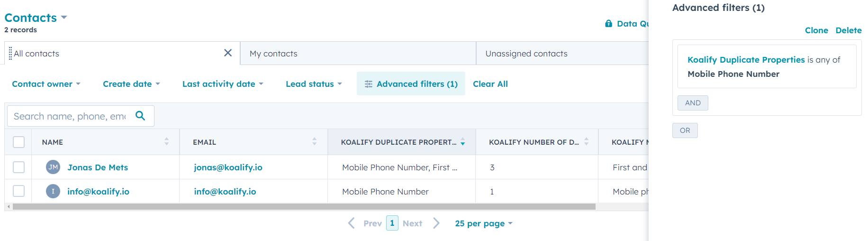Viewport: 868px width, 241px height.
Task: Click the search magnifier icon
Action: (x=140, y=115)
